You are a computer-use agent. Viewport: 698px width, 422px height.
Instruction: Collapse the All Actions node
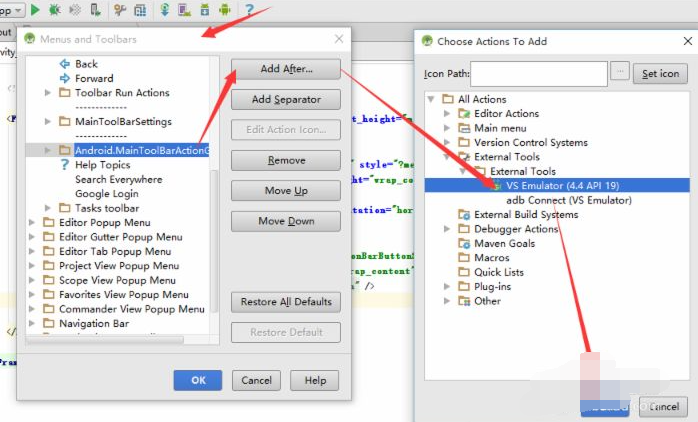click(431, 99)
